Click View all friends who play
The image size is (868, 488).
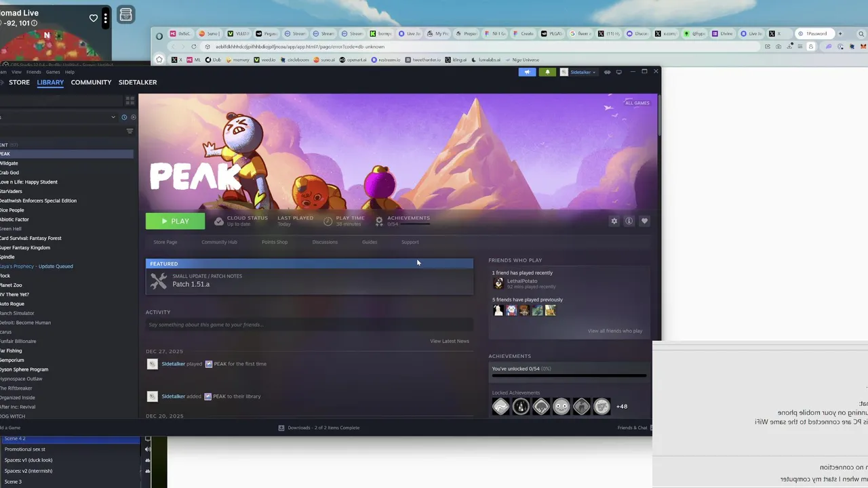click(x=615, y=331)
